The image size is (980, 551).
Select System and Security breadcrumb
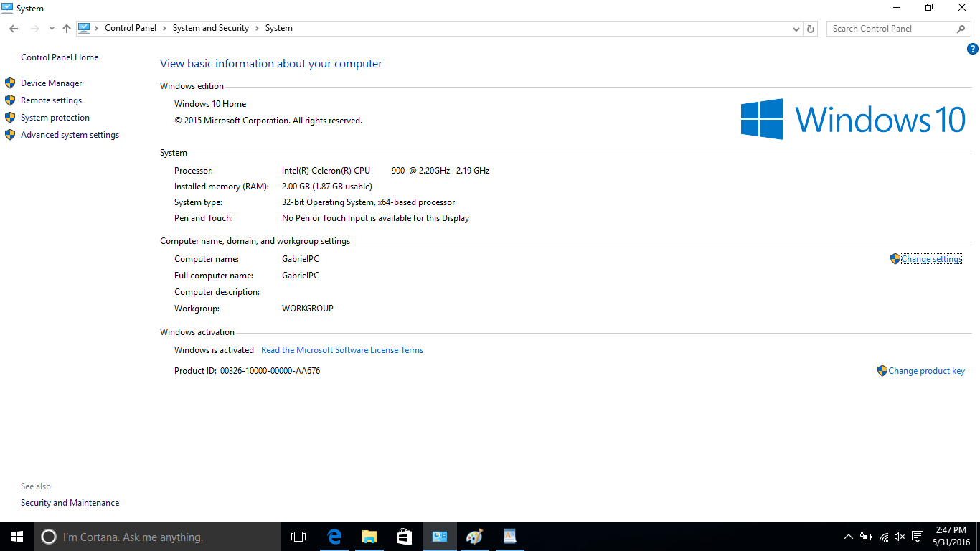(211, 28)
